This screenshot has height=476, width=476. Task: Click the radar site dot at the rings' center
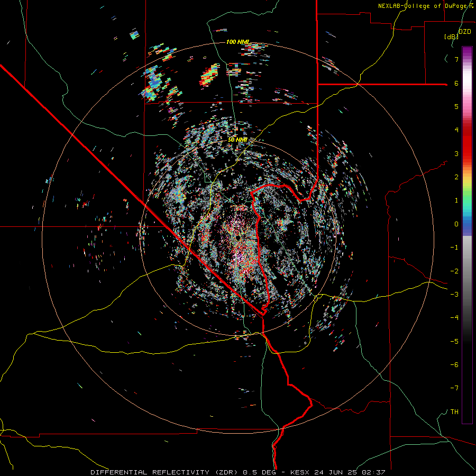pos(237,237)
